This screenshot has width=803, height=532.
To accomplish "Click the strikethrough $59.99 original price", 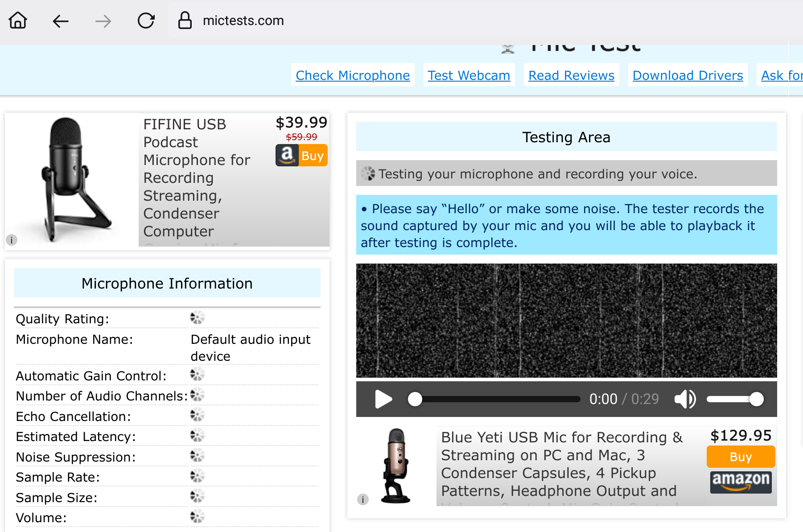I will [301, 137].
